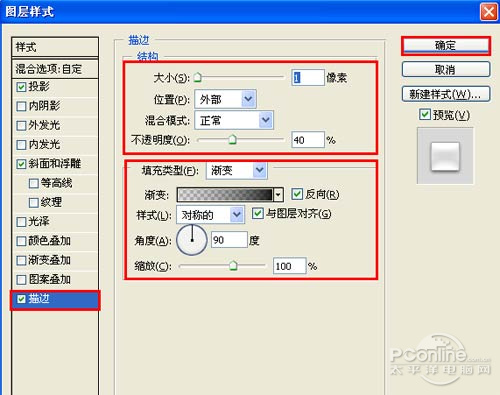Enable the 光泽 satin checkbox
500x395 pixels.
pos(21,222)
